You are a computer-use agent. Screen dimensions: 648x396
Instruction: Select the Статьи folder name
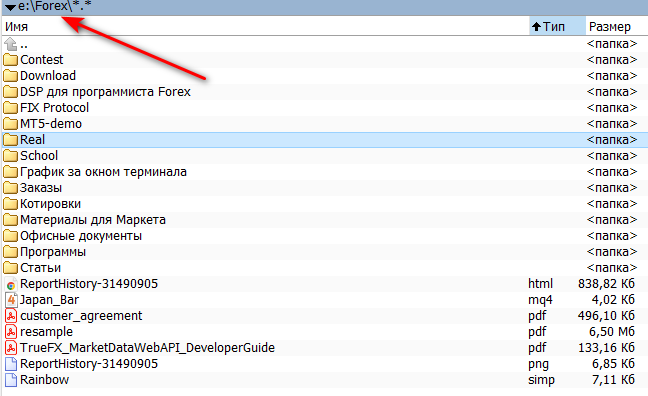(x=40, y=268)
